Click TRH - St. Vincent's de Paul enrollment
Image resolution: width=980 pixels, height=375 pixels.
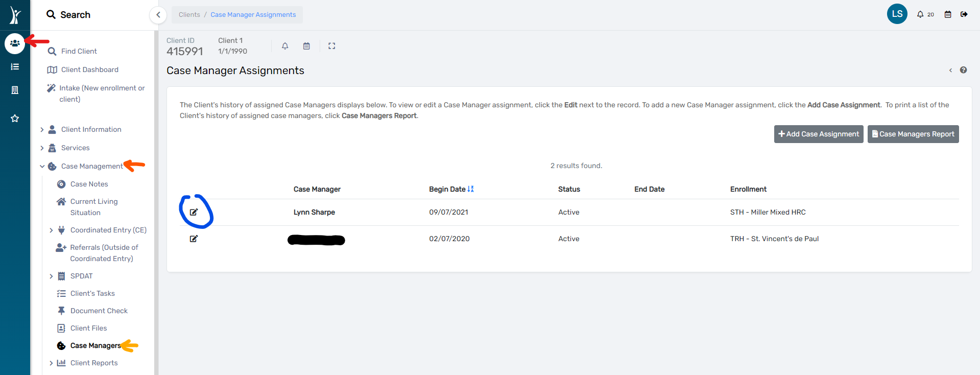click(774, 239)
